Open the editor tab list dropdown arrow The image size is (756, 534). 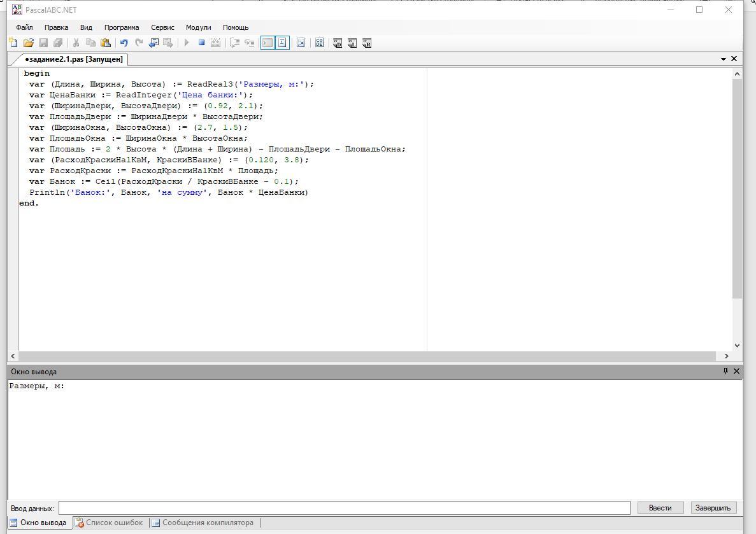[724, 59]
